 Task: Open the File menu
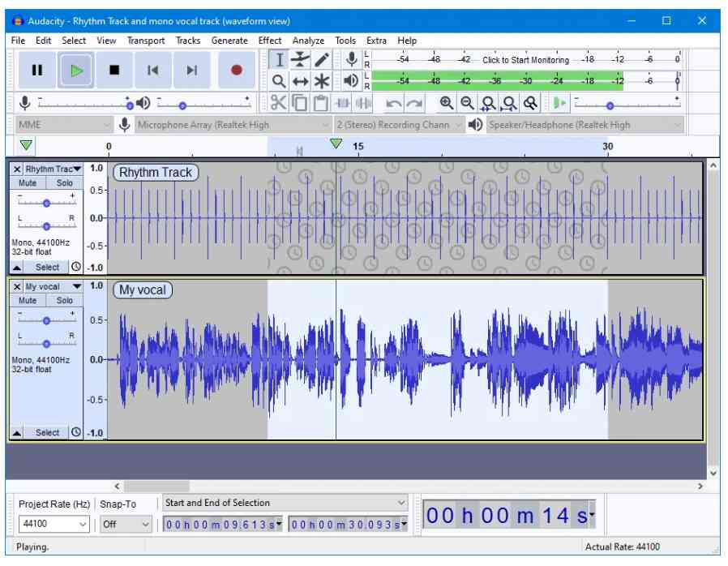pos(18,41)
